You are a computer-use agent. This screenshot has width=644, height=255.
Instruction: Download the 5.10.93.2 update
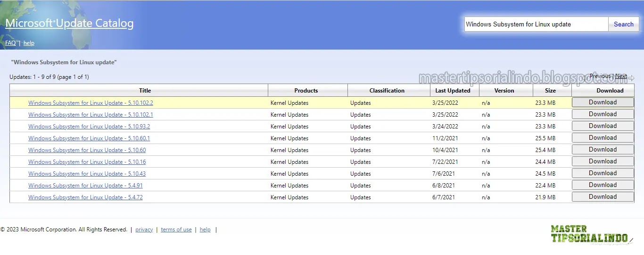click(603, 126)
